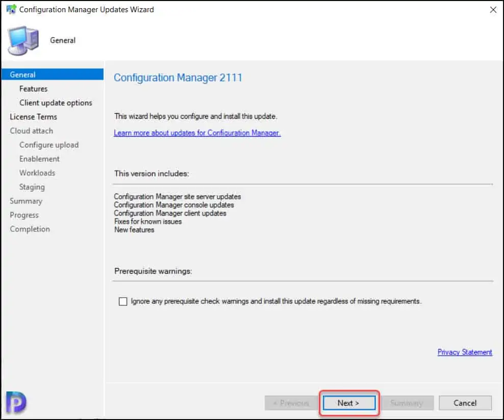This screenshot has width=504, height=420.
Task: Click 'This wizard helps you configure' text
Action: [195, 116]
